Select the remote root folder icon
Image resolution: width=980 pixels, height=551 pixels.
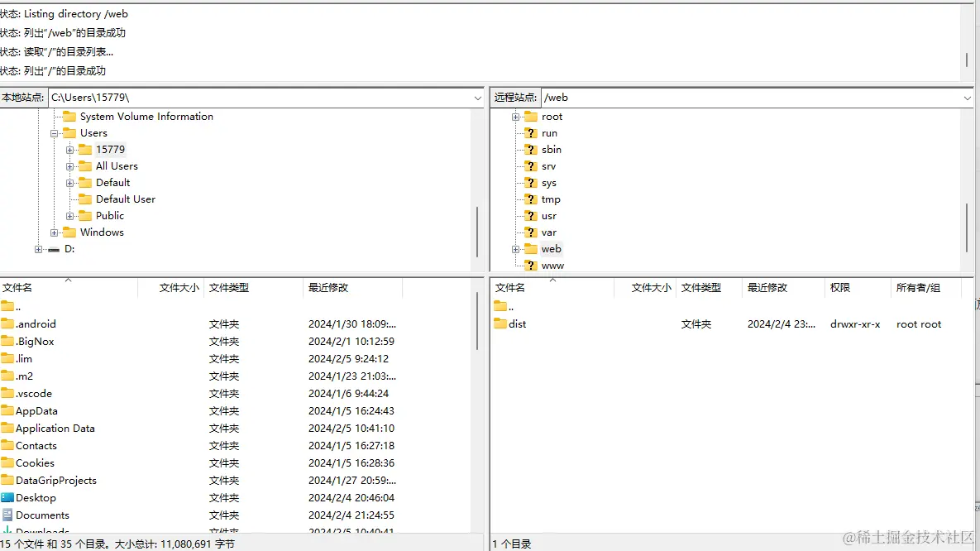(x=531, y=117)
